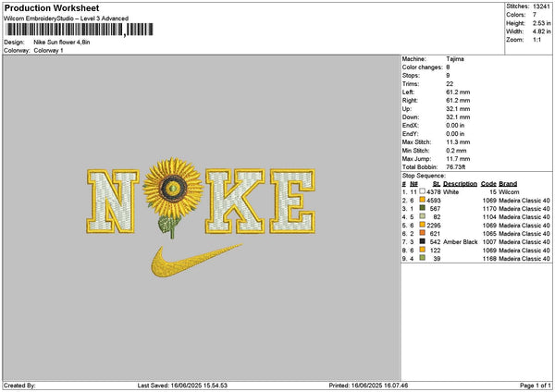This screenshot has width=555, height=392.
Task: Select the green swatch for code 1168
Action: pyautogui.click(x=423, y=258)
